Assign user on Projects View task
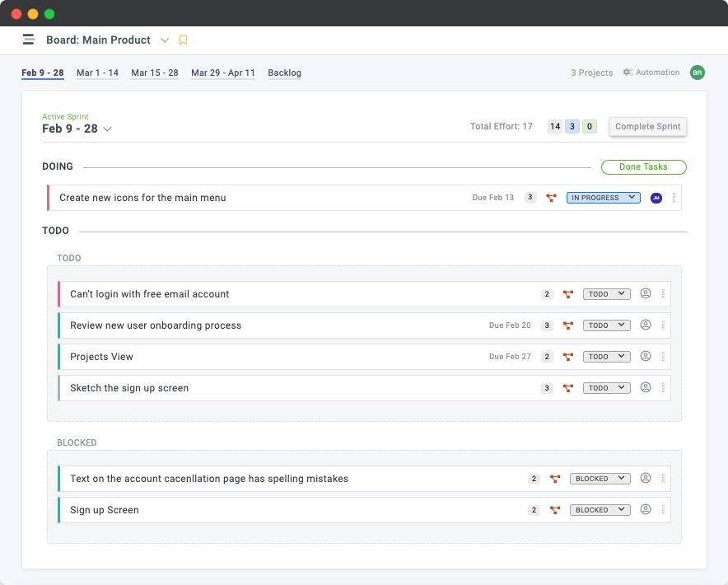This screenshot has height=585, width=728. [x=646, y=356]
